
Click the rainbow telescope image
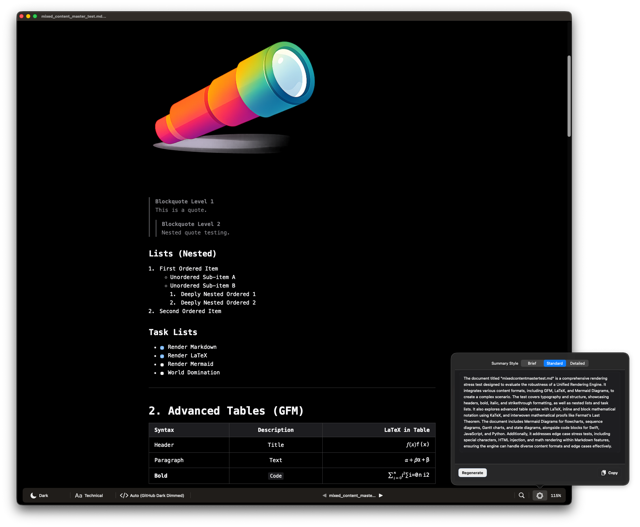234,97
